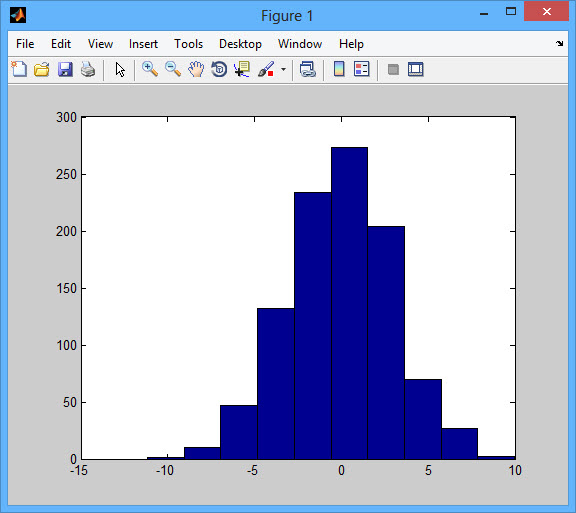Viewport: 576px width, 513px height.
Task: Expand the toolbar dock arrow at right
Action: (559, 43)
